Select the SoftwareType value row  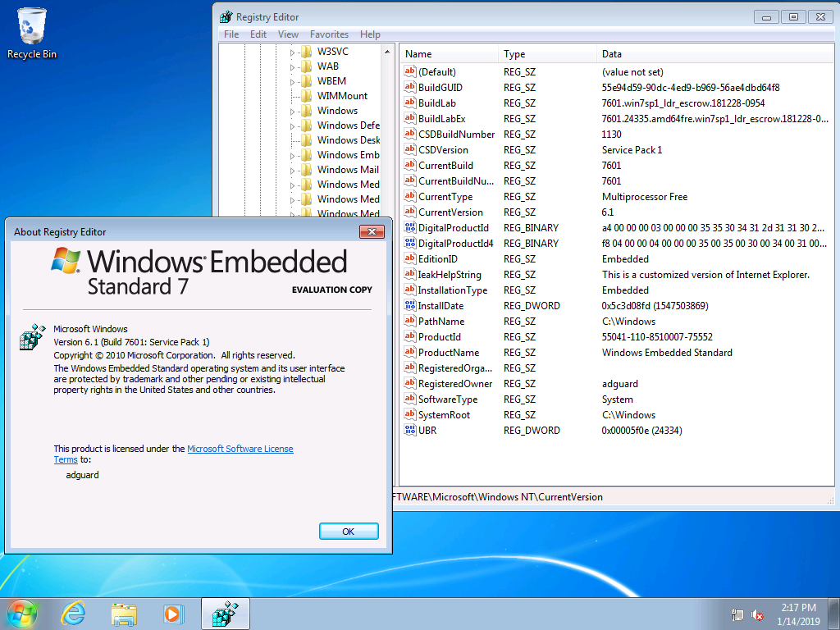pyautogui.click(x=617, y=399)
